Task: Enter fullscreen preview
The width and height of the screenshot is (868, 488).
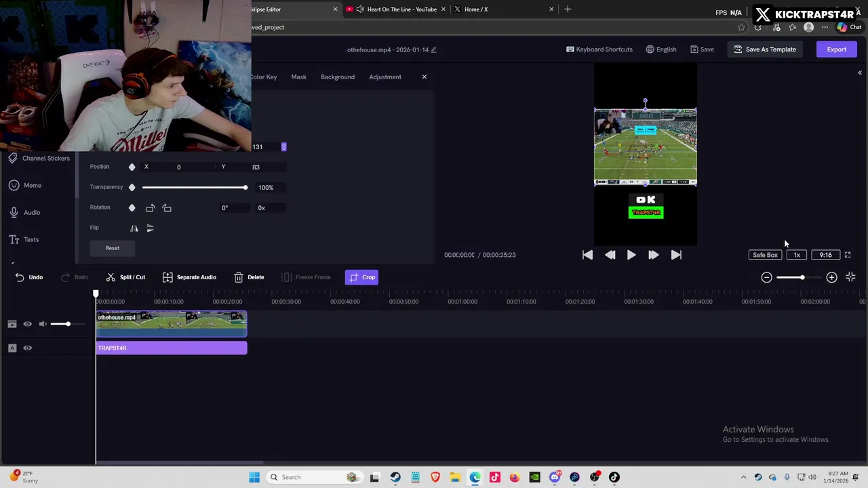Action: point(848,255)
